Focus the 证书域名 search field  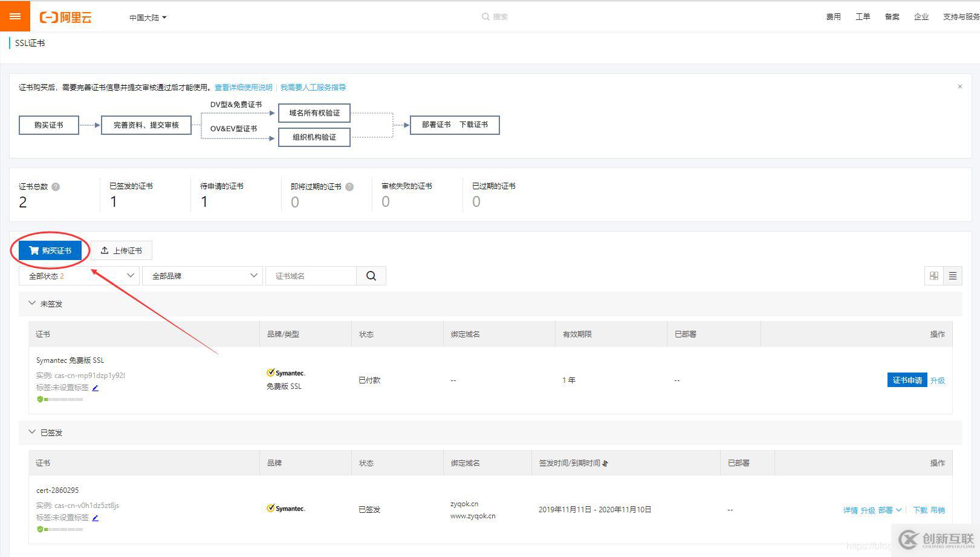311,276
